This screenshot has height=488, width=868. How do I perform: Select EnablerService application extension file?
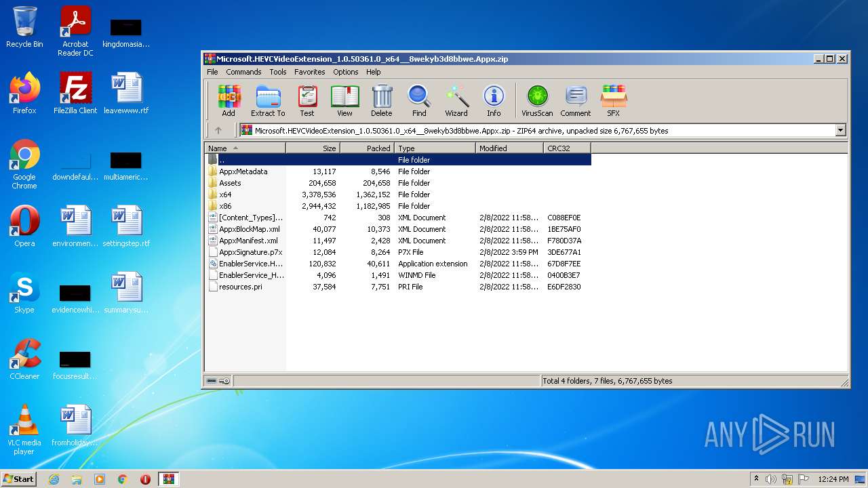pos(398,264)
